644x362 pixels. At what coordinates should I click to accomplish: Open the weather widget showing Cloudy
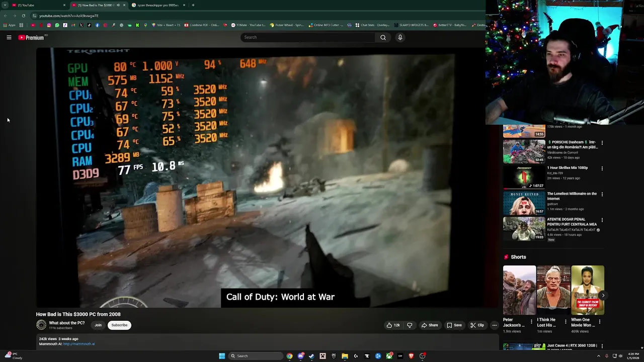coord(13,356)
